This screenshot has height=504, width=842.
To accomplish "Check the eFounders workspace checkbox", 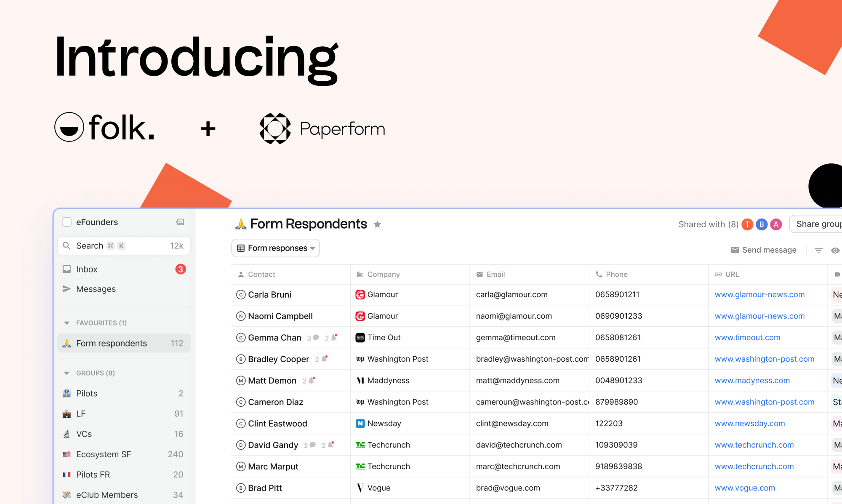I will pos(67,222).
